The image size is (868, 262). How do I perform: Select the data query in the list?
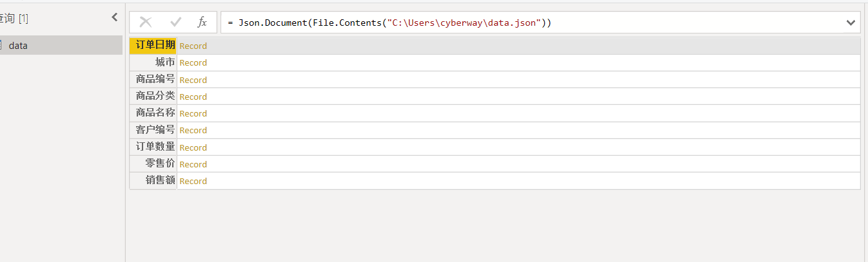coord(18,46)
